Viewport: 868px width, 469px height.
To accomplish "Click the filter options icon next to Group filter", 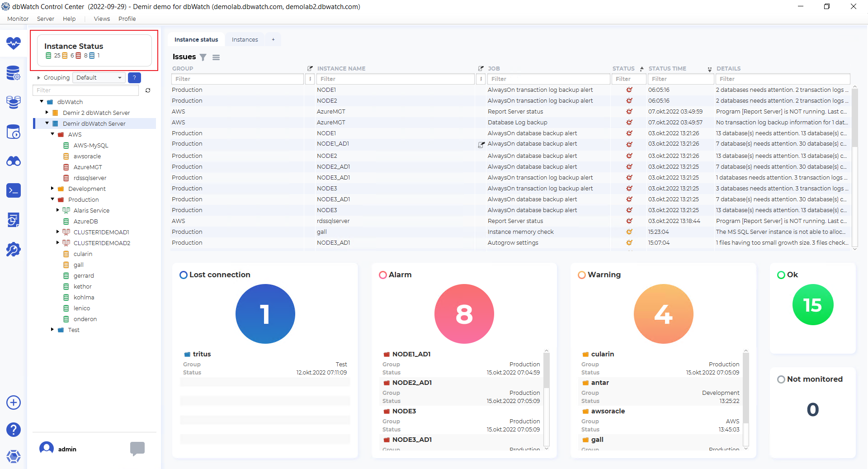I will tap(310, 79).
